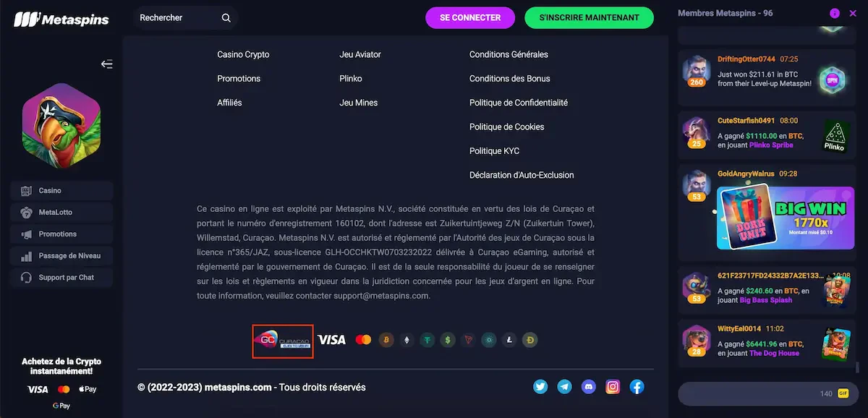Close the Membres Metaspins chat panel

(852, 13)
